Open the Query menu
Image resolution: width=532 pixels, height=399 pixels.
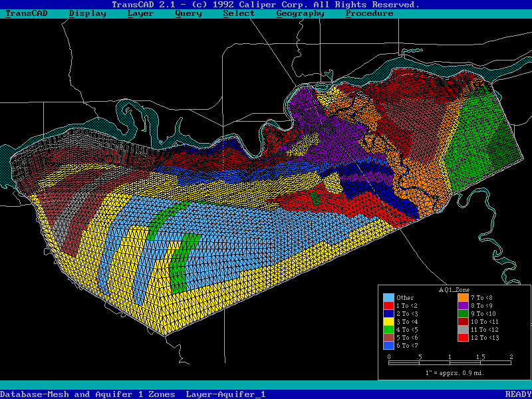point(188,13)
